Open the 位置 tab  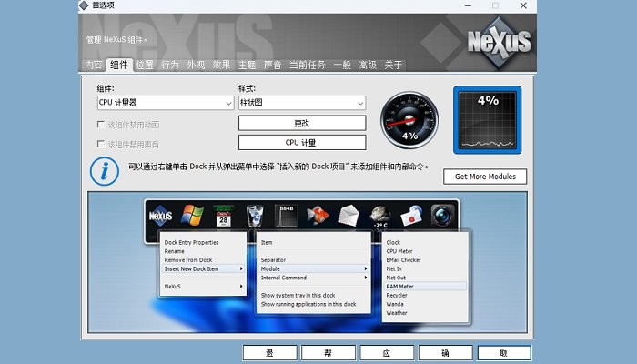(x=145, y=65)
